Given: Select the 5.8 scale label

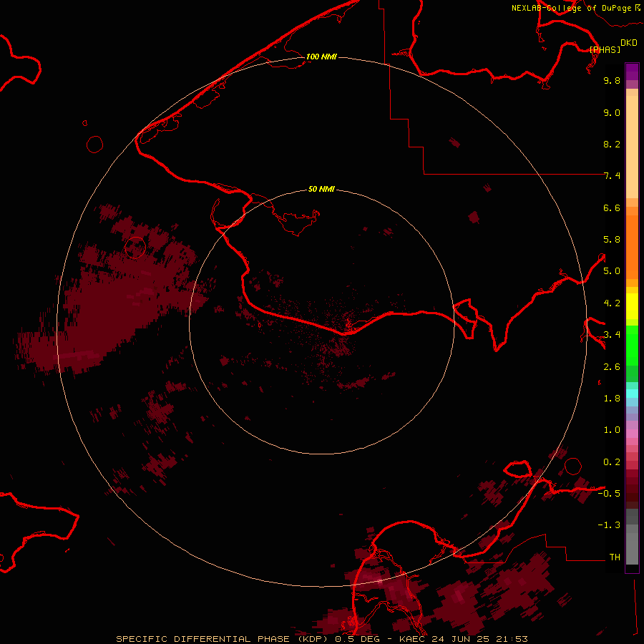Looking at the screenshot, I should (612, 240).
